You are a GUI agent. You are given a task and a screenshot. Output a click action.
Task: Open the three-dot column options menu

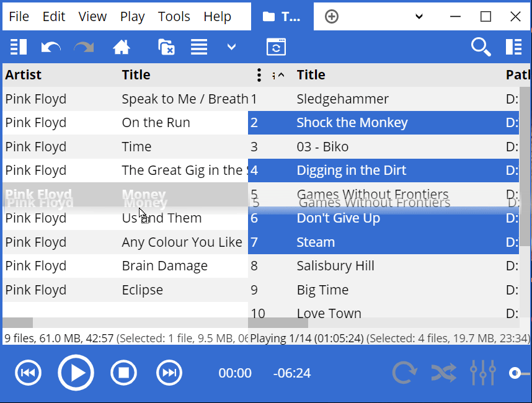coord(259,75)
